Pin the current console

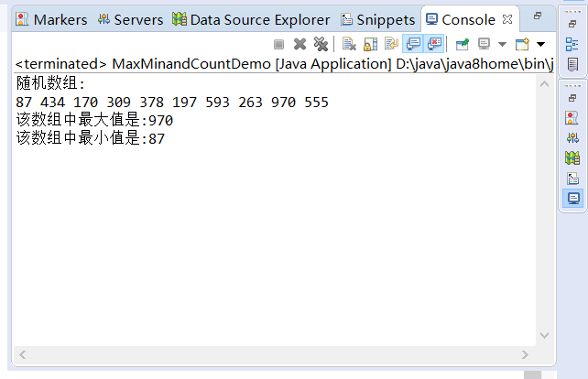(x=463, y=44)
